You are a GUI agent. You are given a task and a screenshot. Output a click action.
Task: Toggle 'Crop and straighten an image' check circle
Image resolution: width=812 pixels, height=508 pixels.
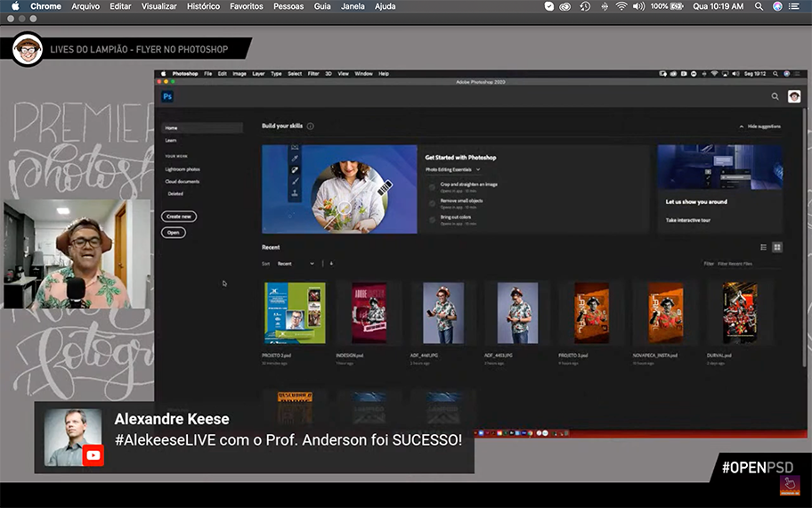(432, 187)
